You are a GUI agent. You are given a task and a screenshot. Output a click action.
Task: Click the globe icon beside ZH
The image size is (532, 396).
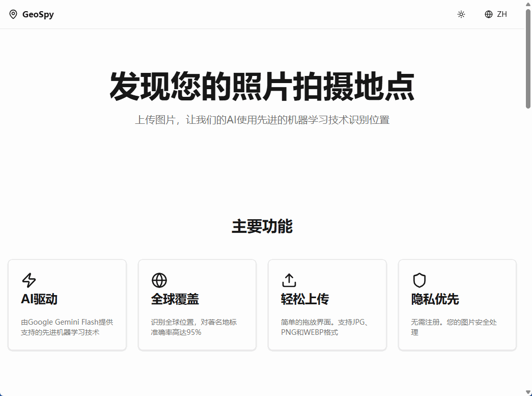489,14
